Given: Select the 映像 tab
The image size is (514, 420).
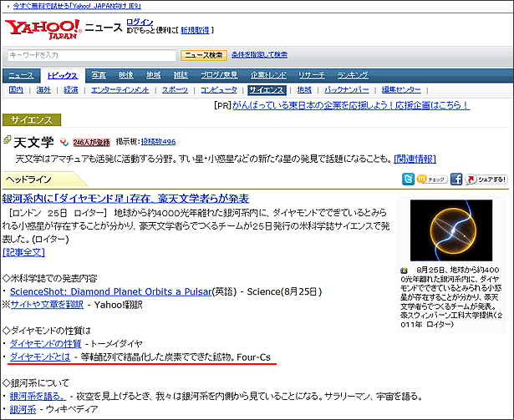Looking at the screenshot, I should click(126, 75).
